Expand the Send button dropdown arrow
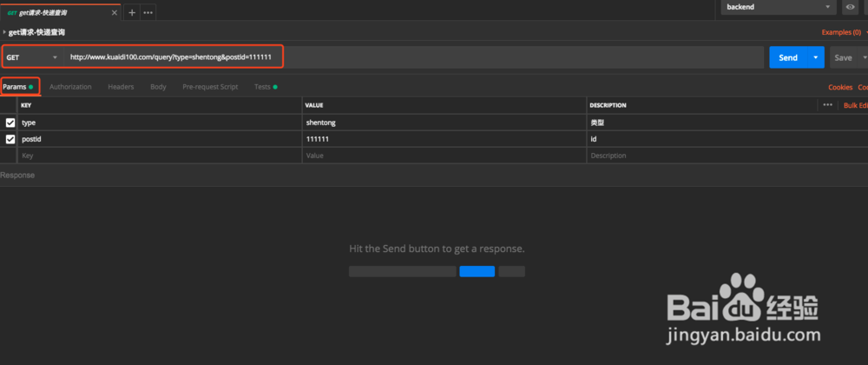Screen dimensions: 868x365 coord(816,57)
